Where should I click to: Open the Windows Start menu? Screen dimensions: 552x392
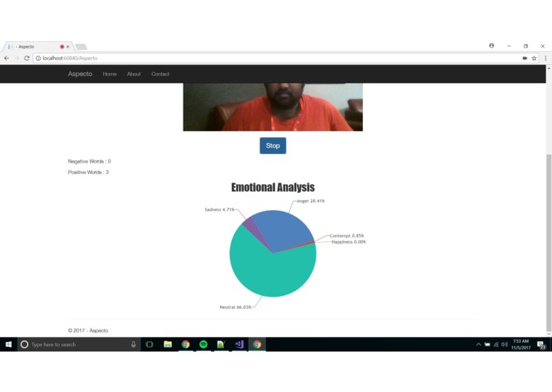(9, 344)
